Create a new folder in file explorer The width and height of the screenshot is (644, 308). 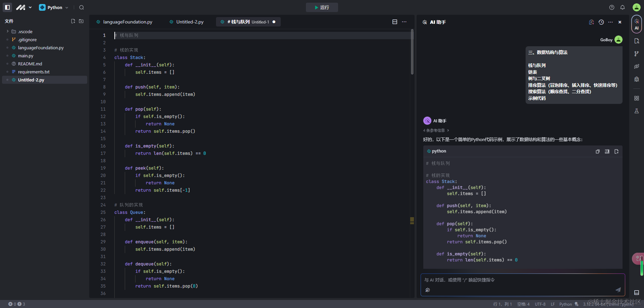(81, 21)
